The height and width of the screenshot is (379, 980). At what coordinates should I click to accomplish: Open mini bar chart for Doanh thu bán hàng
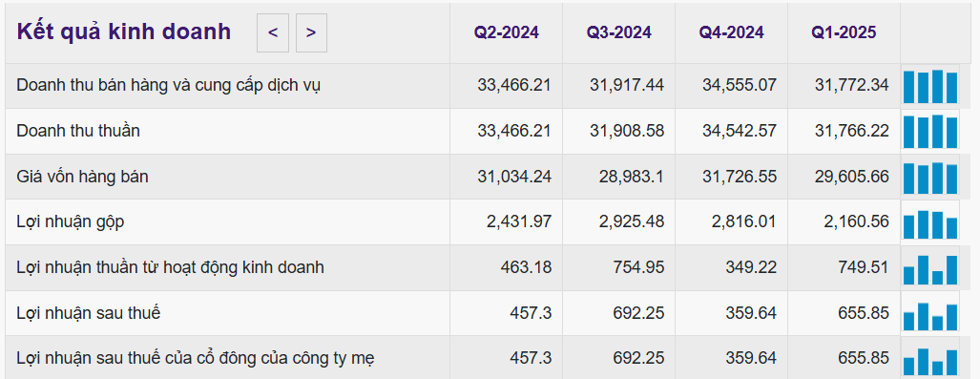[x=930, y=86]
